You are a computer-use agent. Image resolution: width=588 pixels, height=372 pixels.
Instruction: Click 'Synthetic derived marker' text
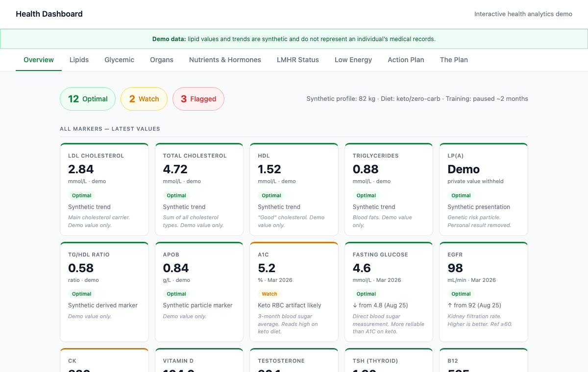pyautogui.click(x=103, y=305)
